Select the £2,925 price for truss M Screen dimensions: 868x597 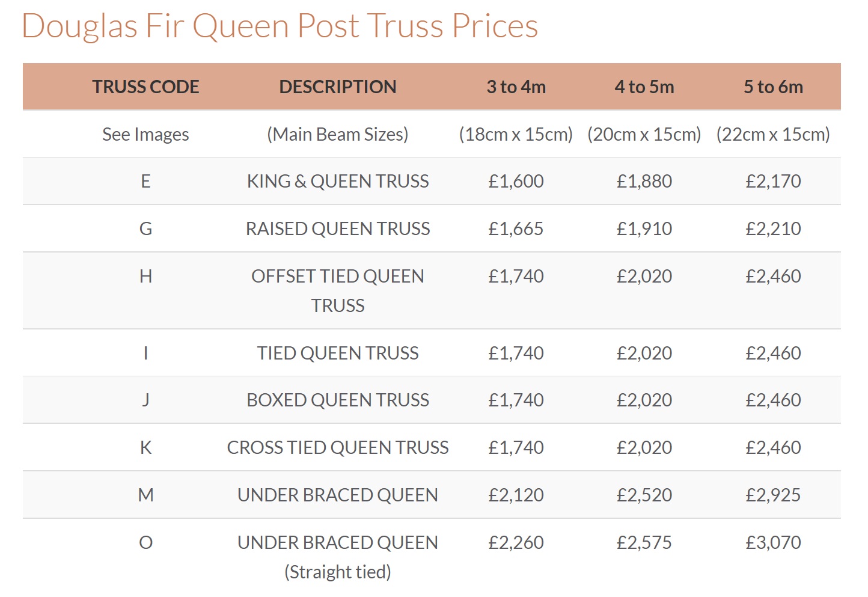(773, 495)
